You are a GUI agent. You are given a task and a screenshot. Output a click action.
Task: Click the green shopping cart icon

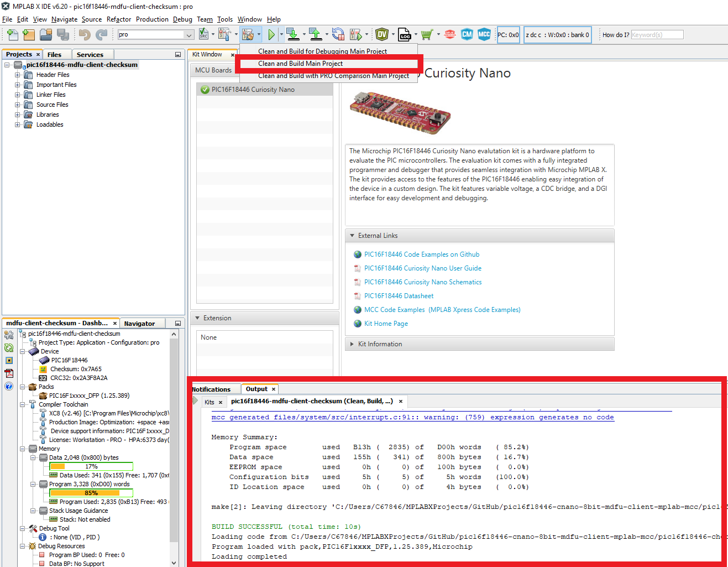tap(426, 34)
